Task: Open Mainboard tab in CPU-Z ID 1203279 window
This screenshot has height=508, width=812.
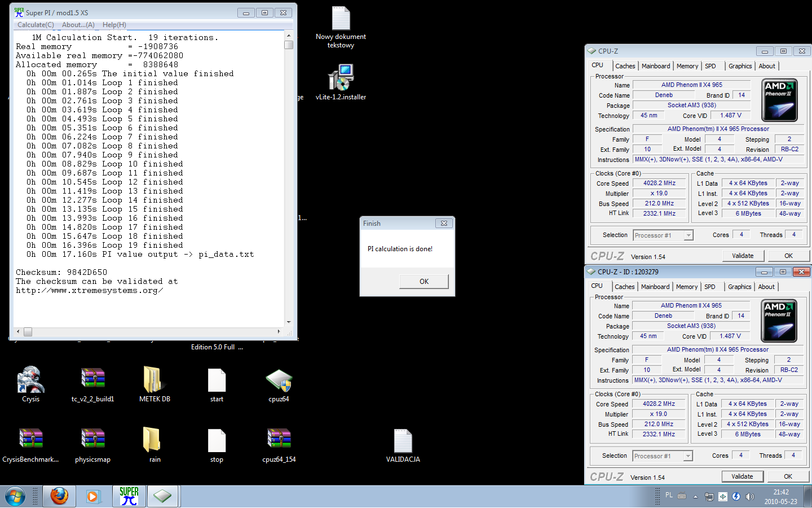Action: (655, 287)
